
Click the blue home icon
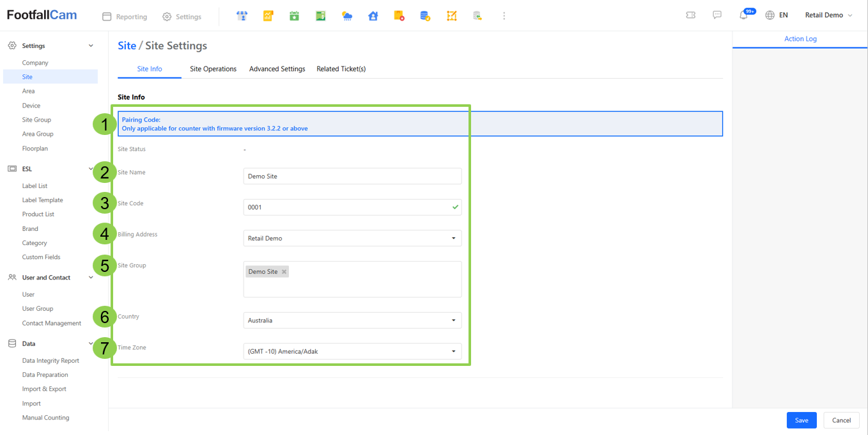pyautogui.click(x=373, y=16)
